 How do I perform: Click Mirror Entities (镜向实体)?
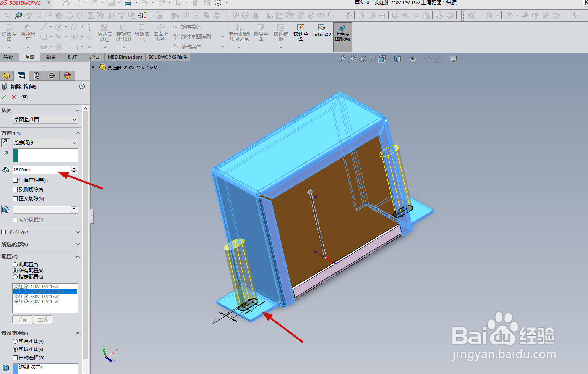click(186, 27)
